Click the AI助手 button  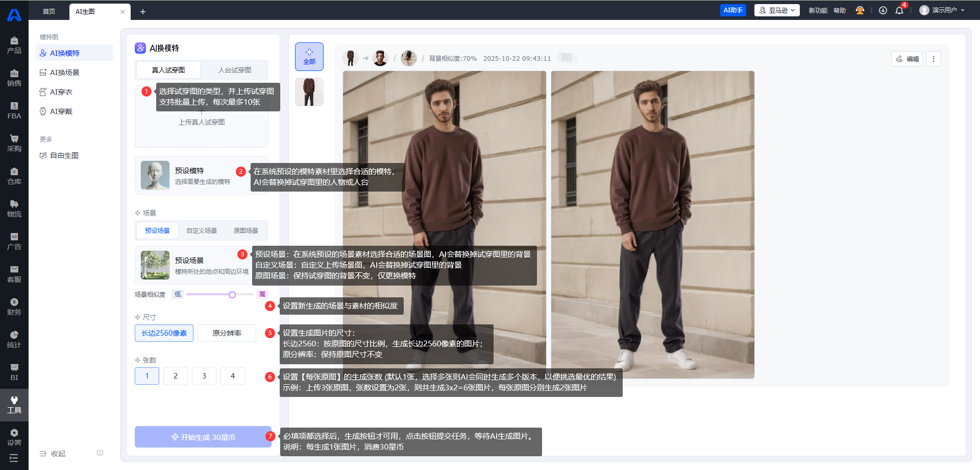click(733, 10)
